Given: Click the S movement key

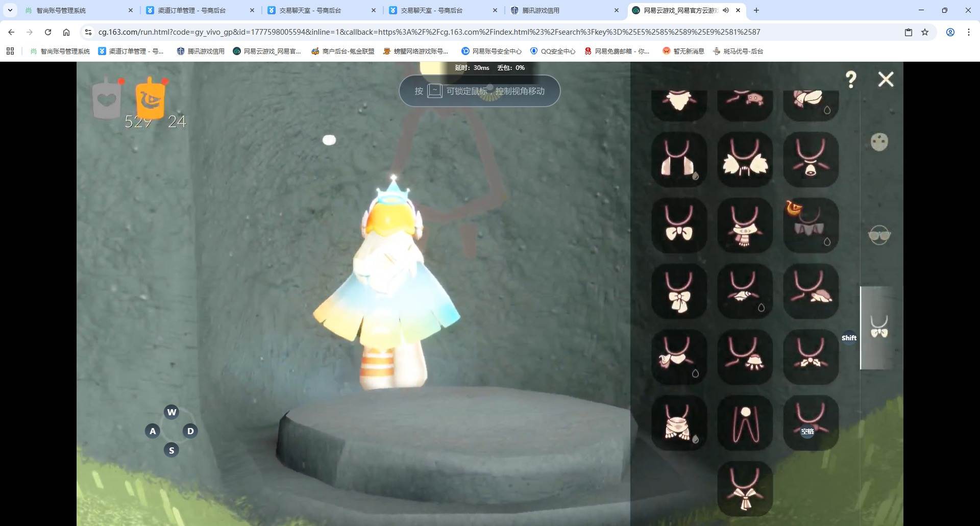Looking at the screenshot, I should (171, 450).
